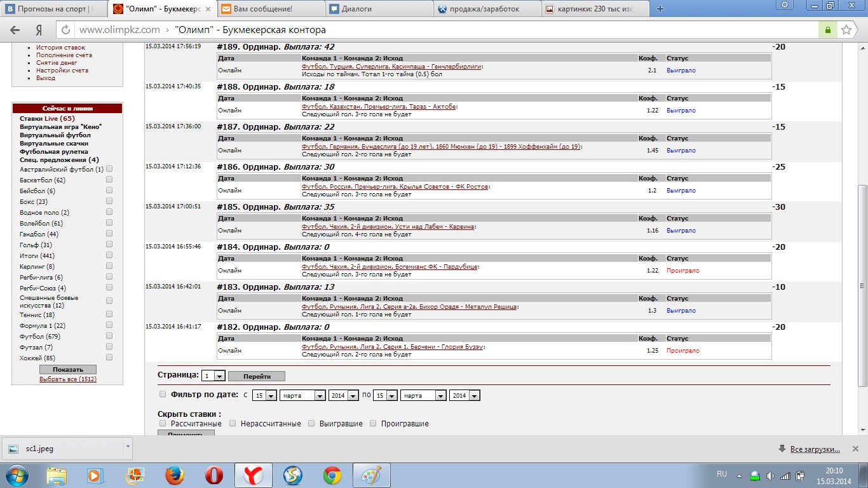Open the Paint application on taskbar

pyautogui.click(x=371, y=475)
